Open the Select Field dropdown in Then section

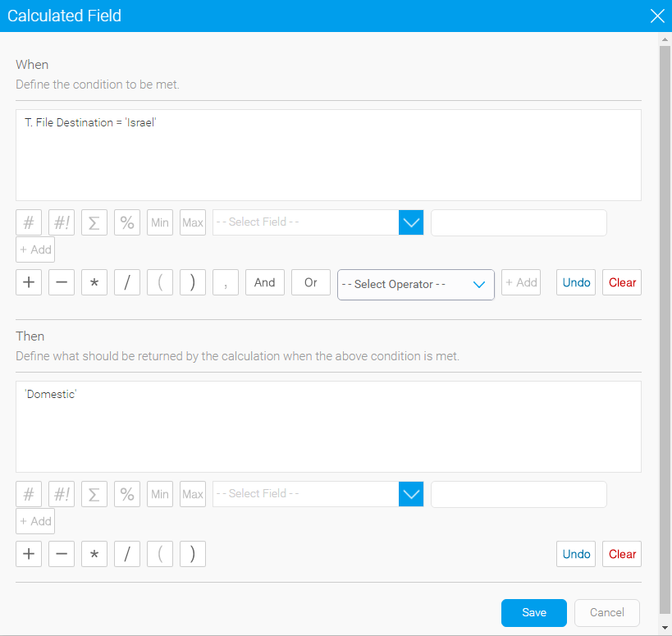(318, 494)
